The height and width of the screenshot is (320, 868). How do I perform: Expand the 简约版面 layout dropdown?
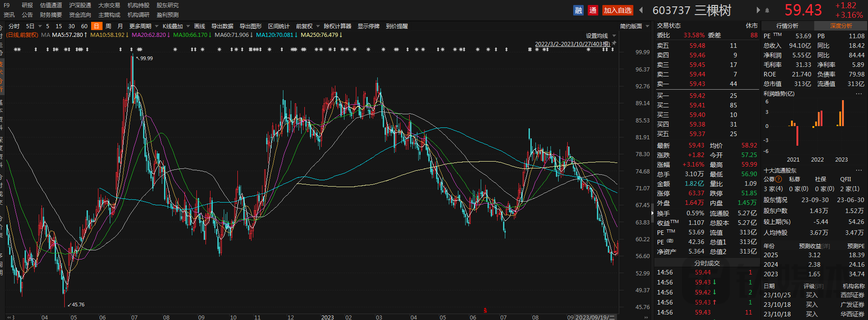tap(634, 26)
